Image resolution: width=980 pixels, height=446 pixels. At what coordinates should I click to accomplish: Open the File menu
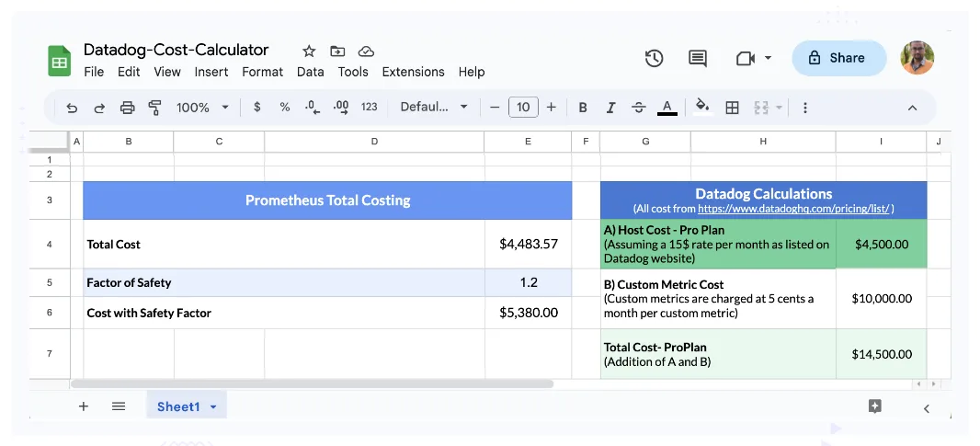click(x=94, y=72)
